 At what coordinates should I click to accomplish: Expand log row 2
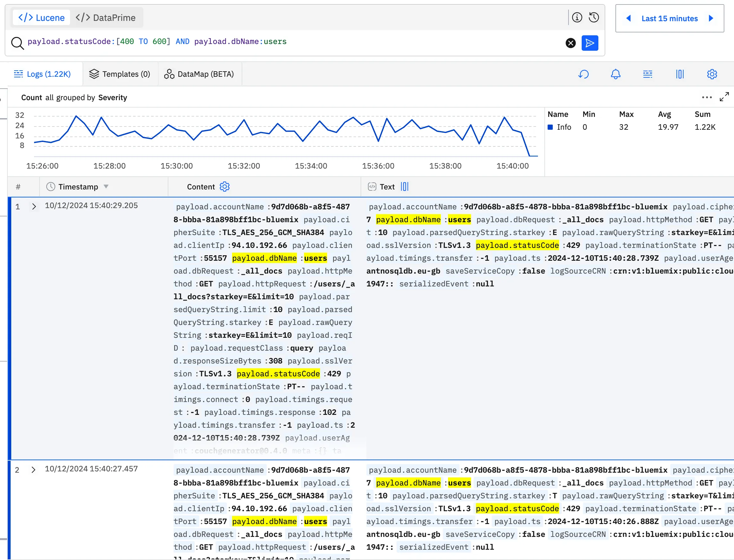pyautogui.click(x=33, y=470)
